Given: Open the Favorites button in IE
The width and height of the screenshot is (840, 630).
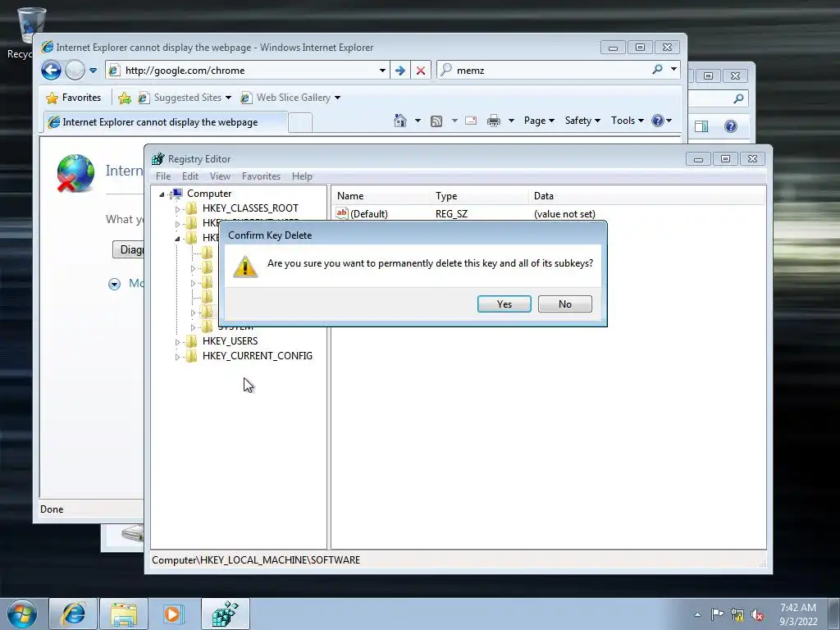Looking at the screenshot, I should click(73, 98).
